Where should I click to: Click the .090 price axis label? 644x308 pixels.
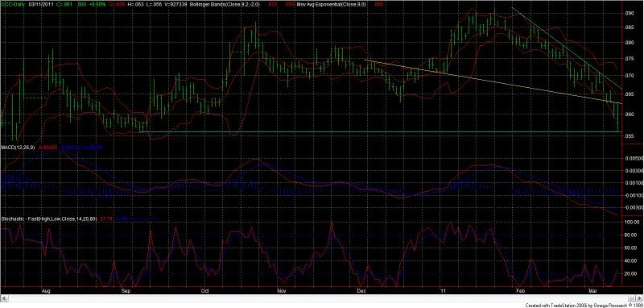click(629, 13)
